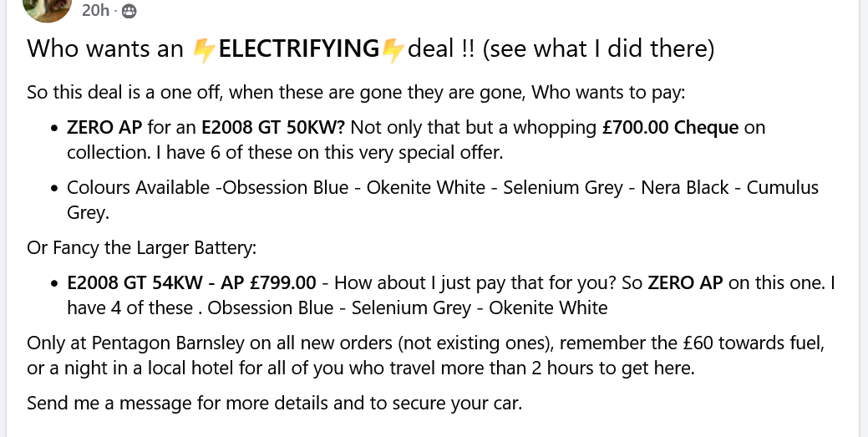Open the post's 20h timestamp link
868x437 pixels.
96,10
